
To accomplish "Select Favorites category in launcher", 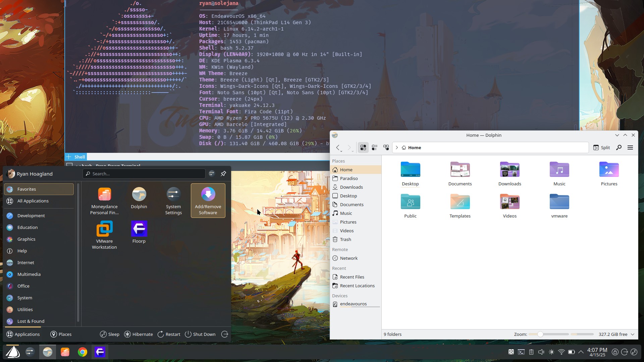I will [x=39, y=189].
